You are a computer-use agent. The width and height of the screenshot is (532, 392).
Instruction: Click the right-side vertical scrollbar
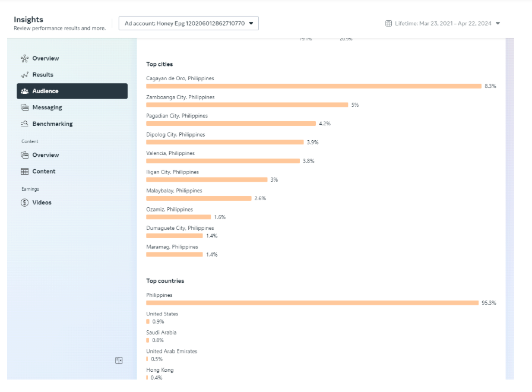pos(509,208)
